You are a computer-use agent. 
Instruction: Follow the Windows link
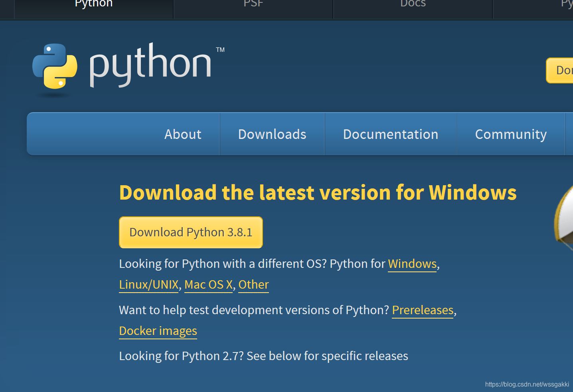(x=412, y=264)
